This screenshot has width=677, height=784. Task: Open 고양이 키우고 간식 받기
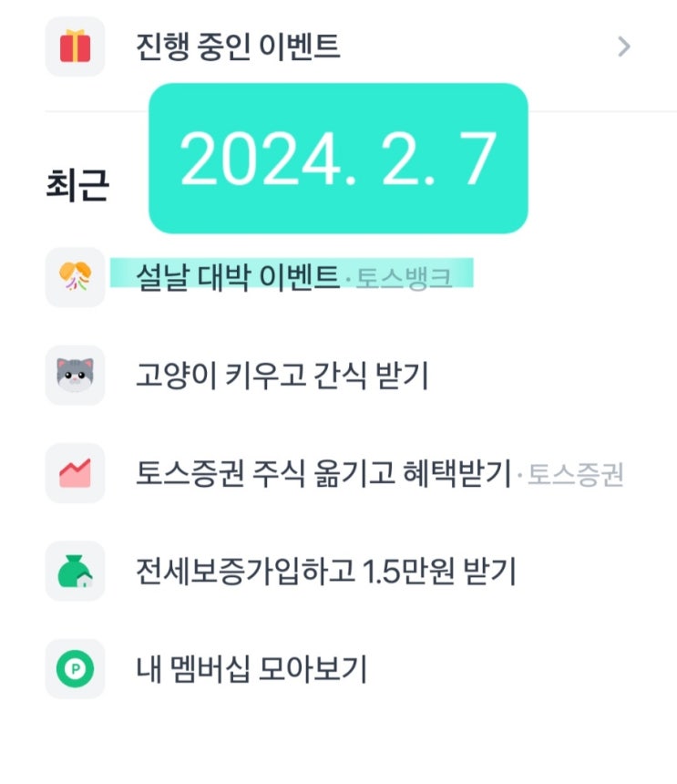click(x=281, y=375)
